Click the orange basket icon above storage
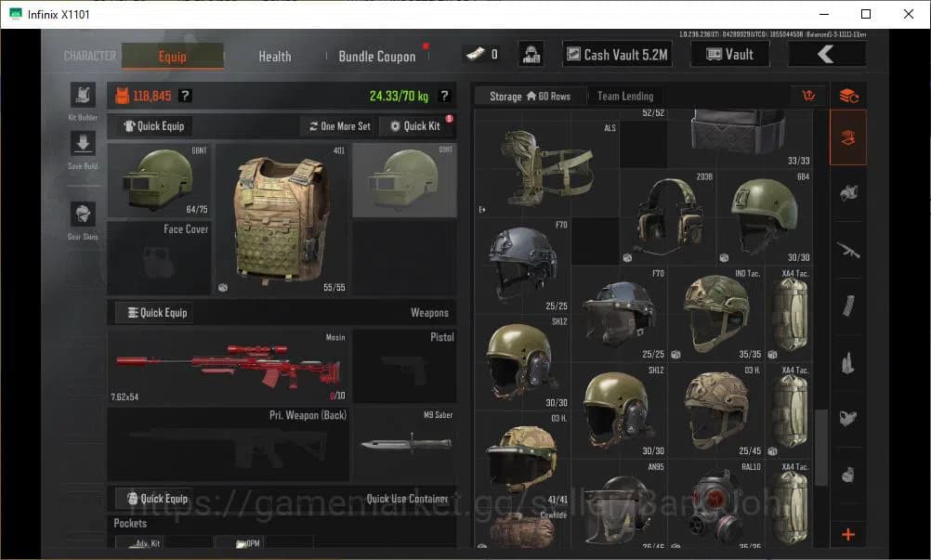The width and height of the screenshot is (931, 560). (x=807, y=96)
